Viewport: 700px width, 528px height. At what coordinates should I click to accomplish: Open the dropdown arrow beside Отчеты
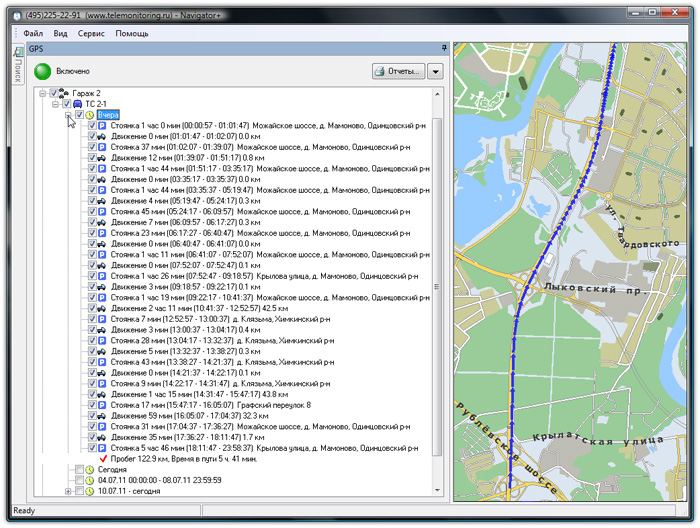tap(435, 71)
